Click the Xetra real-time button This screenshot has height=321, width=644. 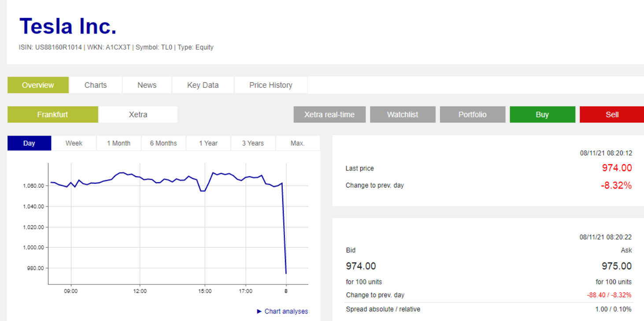(x=329, y=114)
